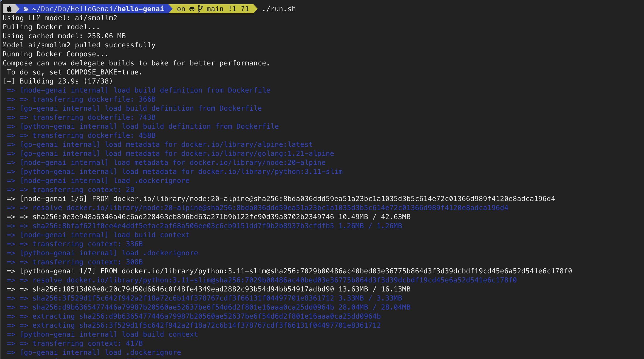The width and height of the screenshot is (644, 359).
Task: Click '[node-genai internal] load build context' line
Action: pos(98,235)
